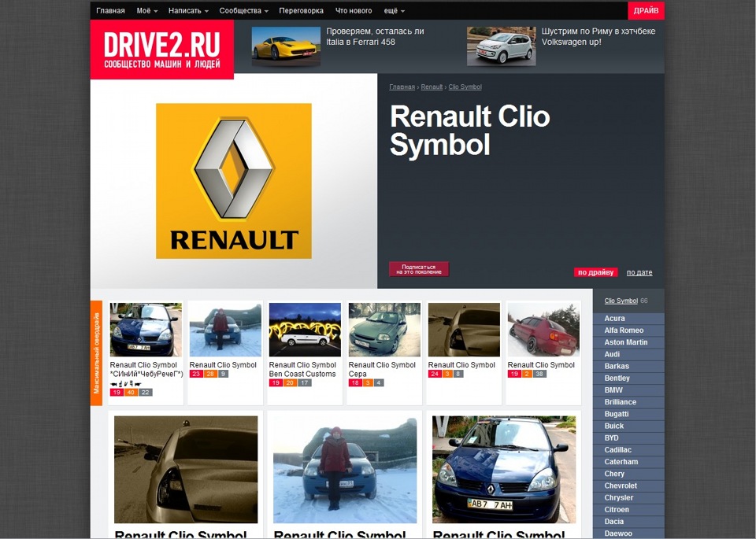Image resolution: width=756 pixels, height=539 pixels.
Task: Click red badge 23 under second car
Action: 196,374
